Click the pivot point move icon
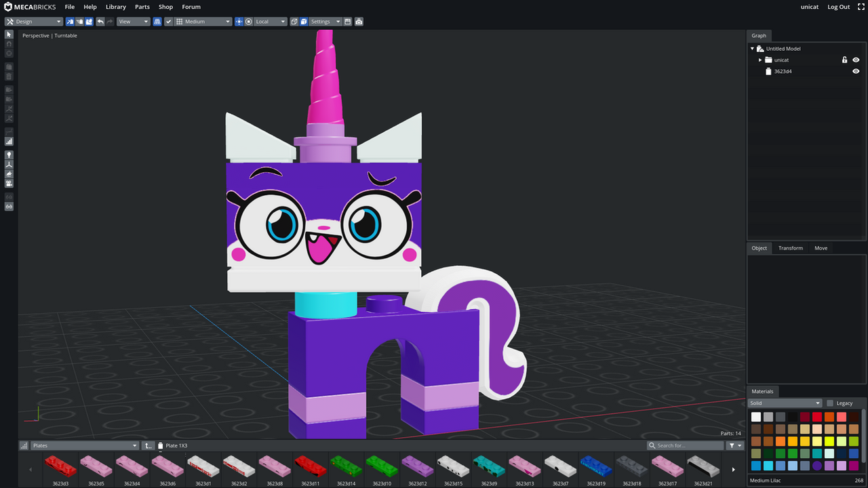 (x=239, y=22)
